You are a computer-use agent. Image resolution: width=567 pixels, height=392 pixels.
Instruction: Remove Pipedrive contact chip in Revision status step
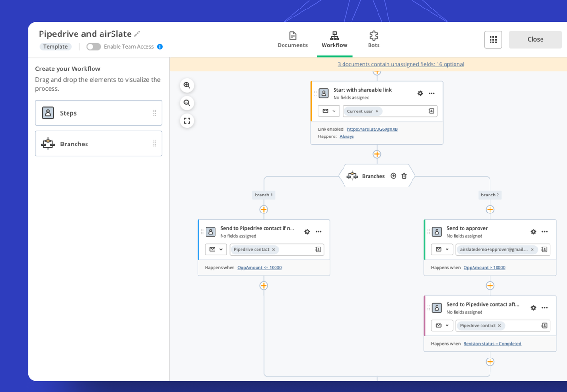pyautogui.click(x=500, y=326)
